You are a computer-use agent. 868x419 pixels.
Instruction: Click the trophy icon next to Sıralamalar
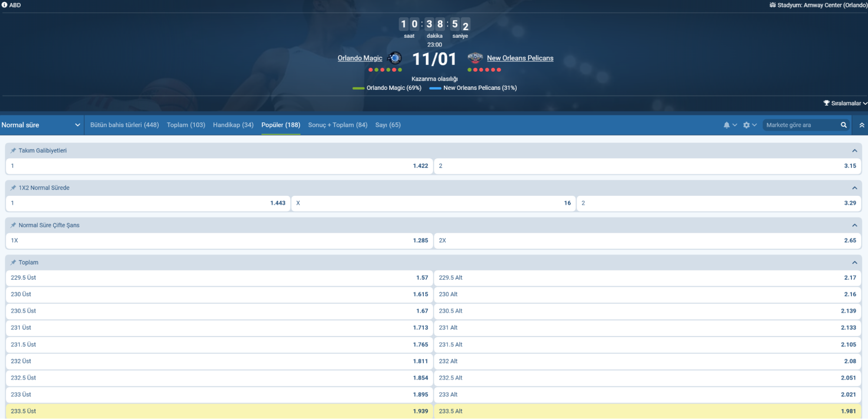pos(826,103)
